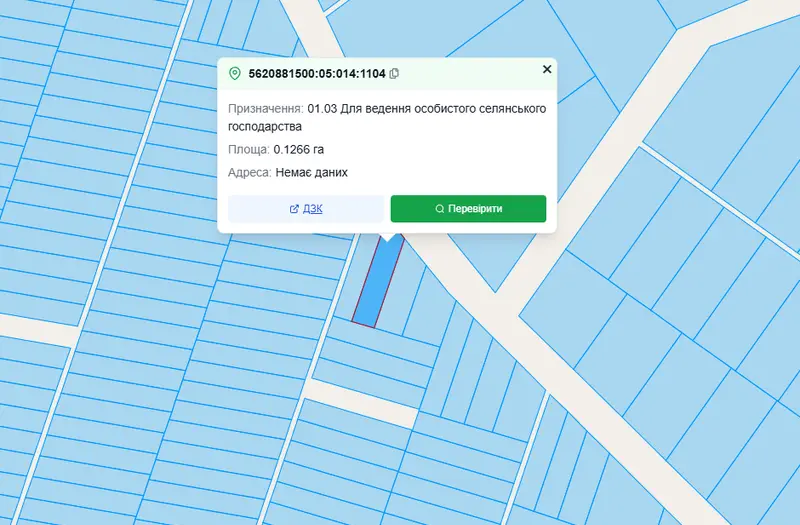Click the Призначення label in the popup
The width and height of the screenshot is (800, 525).
[x=265, y=109]
